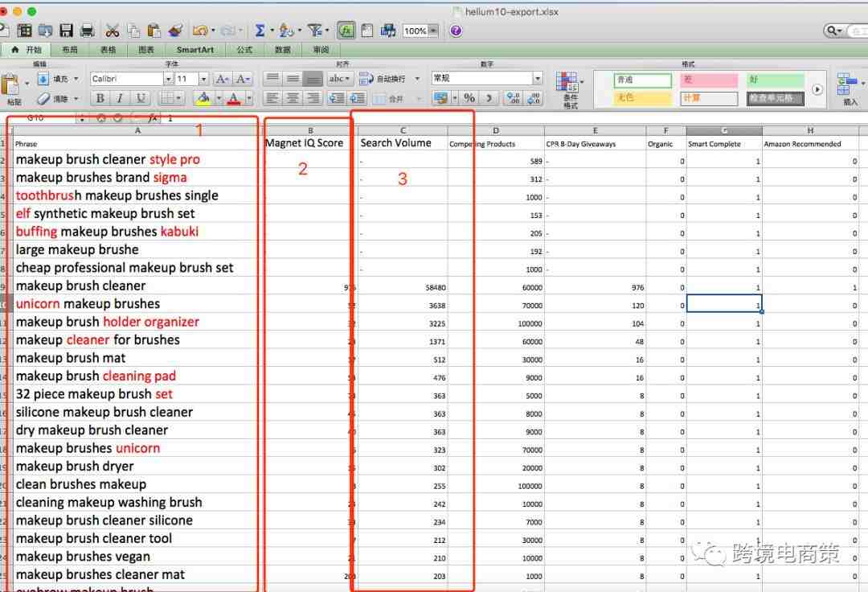
Task: Apply the Good green cell style
Action: [775, 80]
